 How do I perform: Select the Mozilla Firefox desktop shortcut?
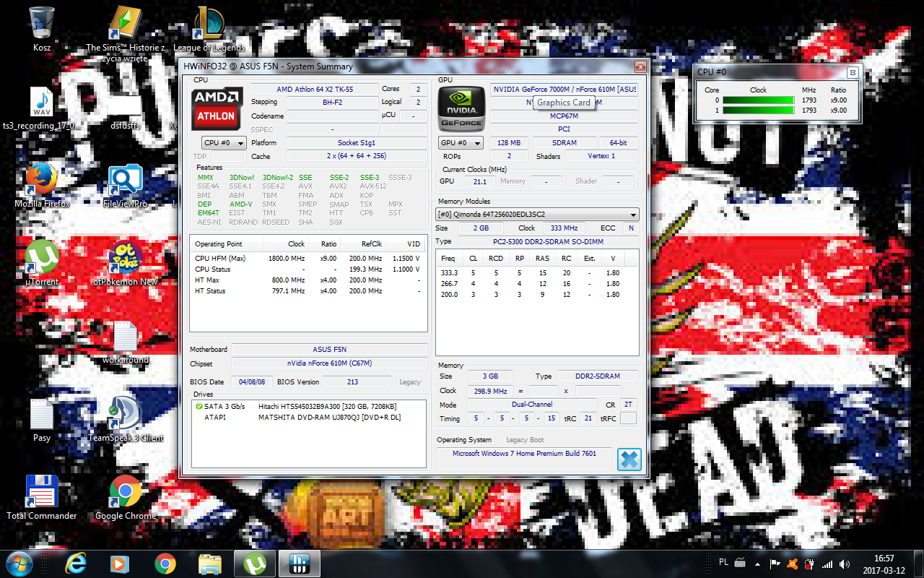point(42,186)
